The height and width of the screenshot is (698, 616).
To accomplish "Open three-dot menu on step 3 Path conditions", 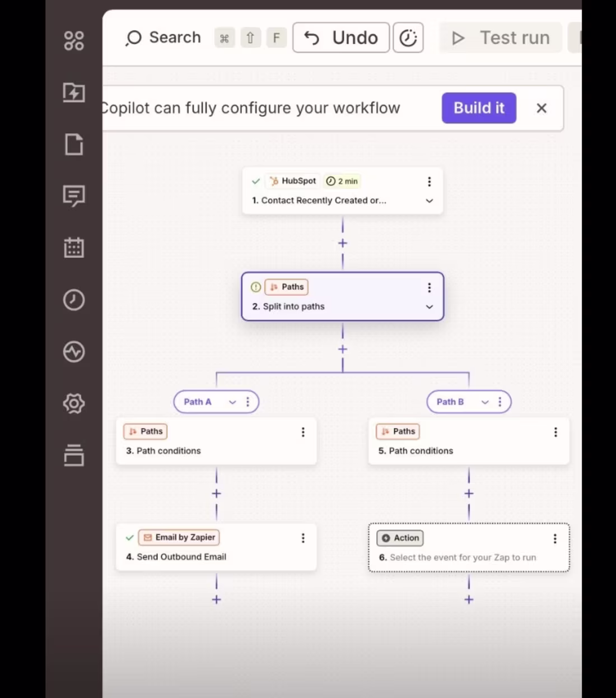I will (x=303, y=432).
